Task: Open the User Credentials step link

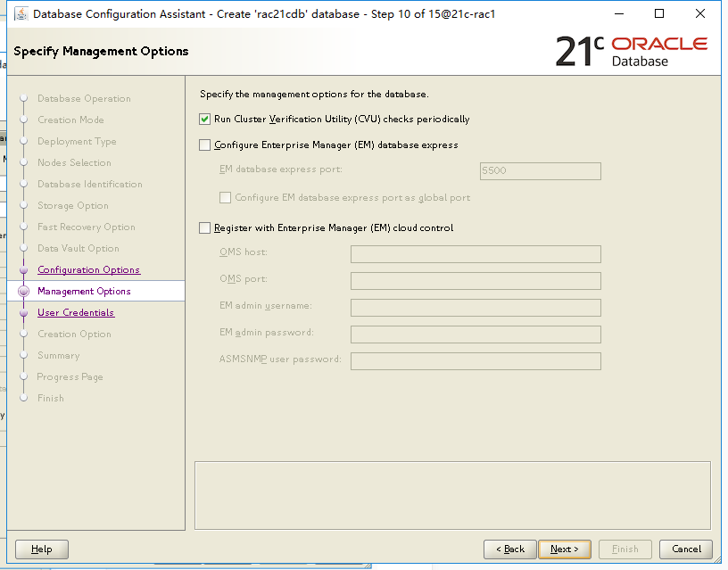Action: 76,312
